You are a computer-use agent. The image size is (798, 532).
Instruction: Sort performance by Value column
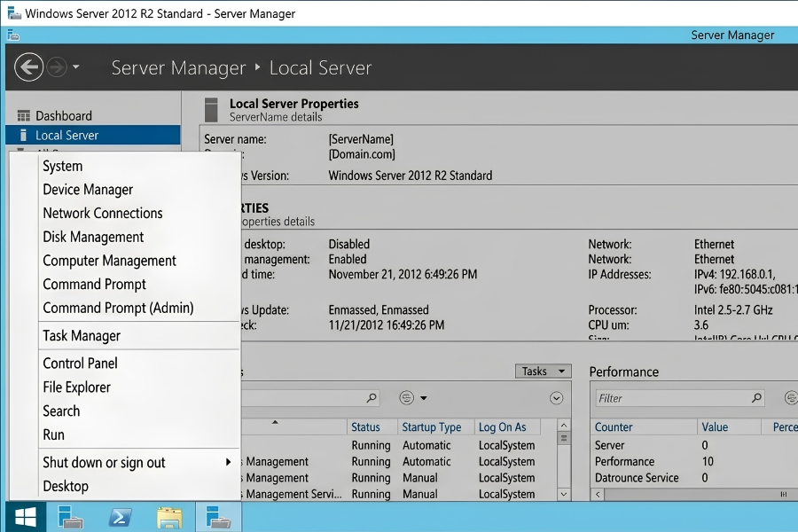[x=715, y=427]
